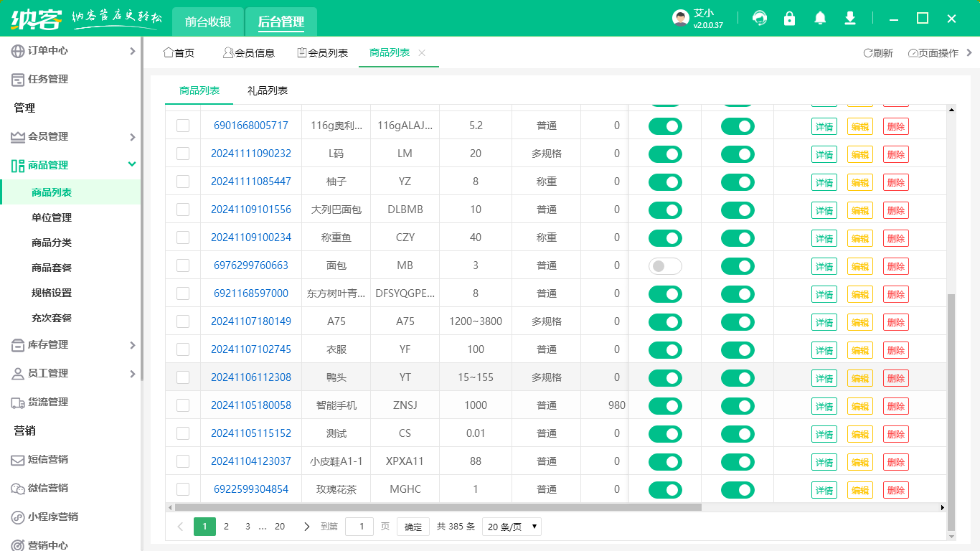The width and height of the screenshot is (980, 551).
Task: Switch to 礼品列表 tab
Action: coord(268,90)
